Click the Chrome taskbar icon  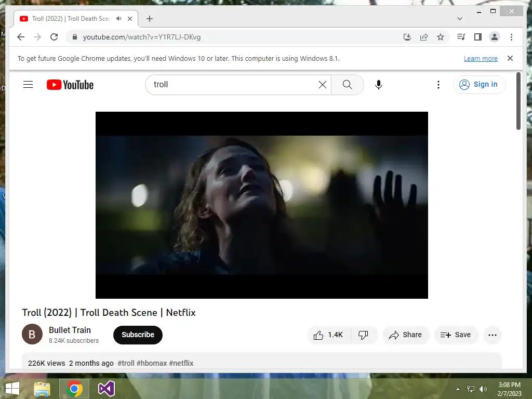[74, 389]
